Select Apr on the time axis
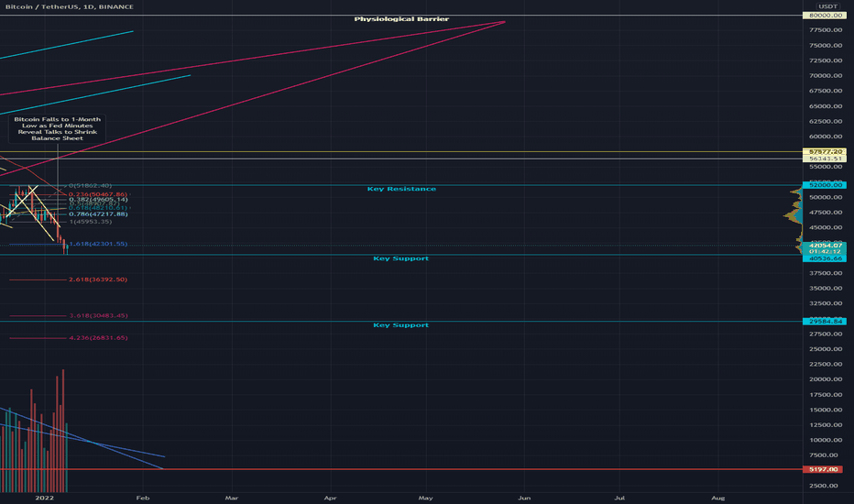This screenshot has width=854, height=504. click(x=330, y=498)
